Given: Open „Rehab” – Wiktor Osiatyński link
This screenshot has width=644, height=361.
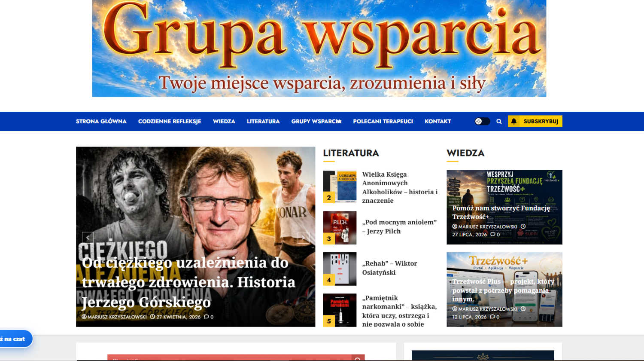Looking at the screenshot, I should click(390, 268).
